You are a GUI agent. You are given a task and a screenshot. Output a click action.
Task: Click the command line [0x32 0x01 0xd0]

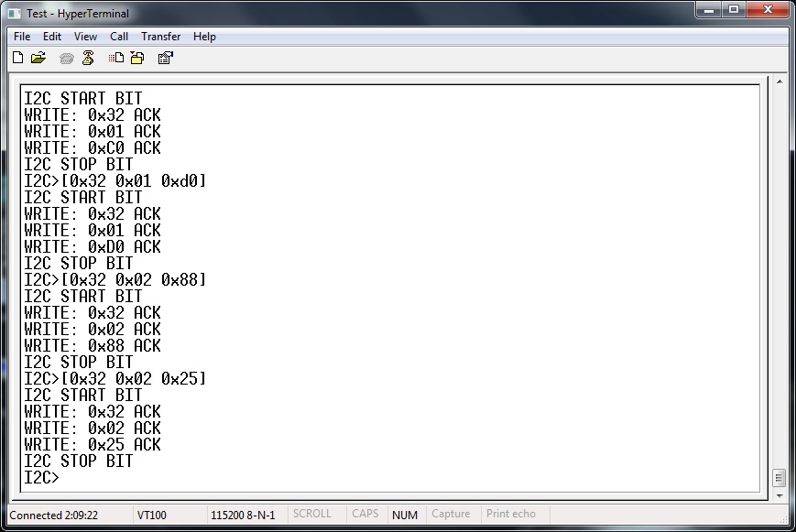coord(134,180)
